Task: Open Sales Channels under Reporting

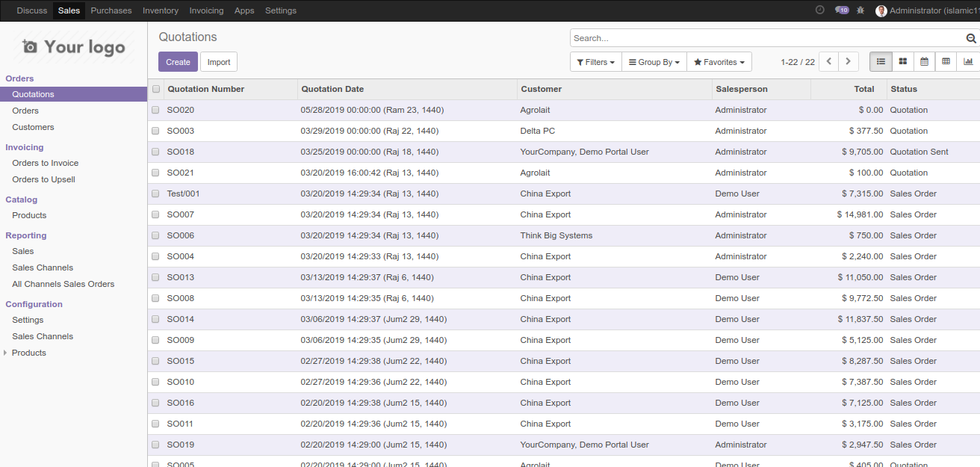Action: click(43, 267)
